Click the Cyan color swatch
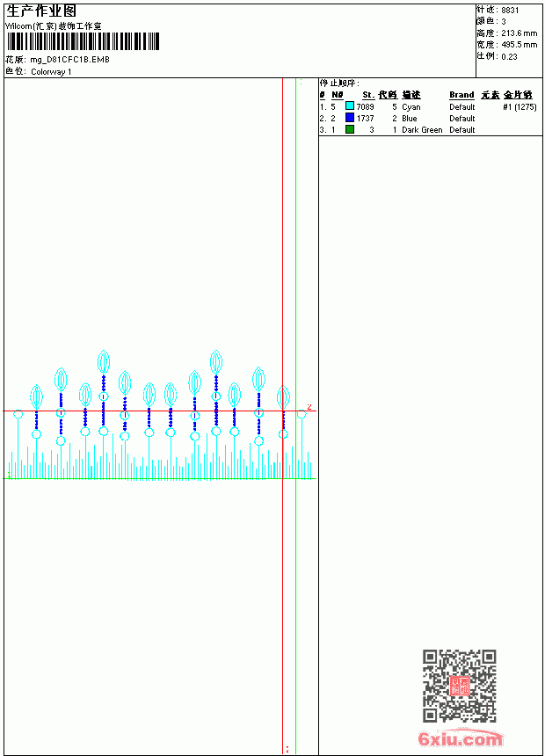Image resolution: width=545 pixels, height=756 pixels. pyautogui.click(x=350, y=106)
